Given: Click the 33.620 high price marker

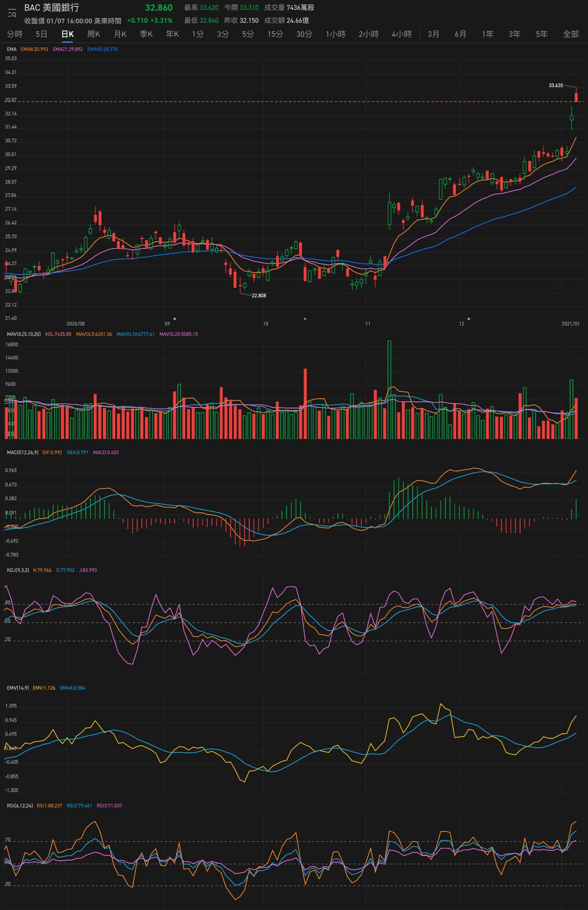Looking at the screenshot, I should coord(556,85).
